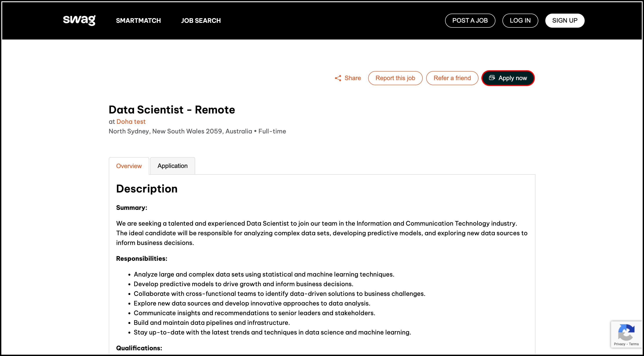Open SMARTMATCH from the navigation bar

(x=138, y=20)
